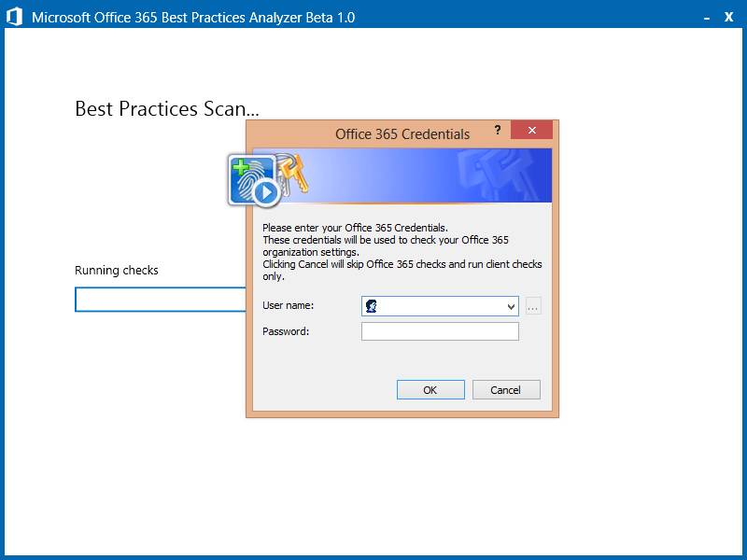Skip Office 365 checks with Cancel button
The image size is (747, 560).
click(x=506, y=390)
